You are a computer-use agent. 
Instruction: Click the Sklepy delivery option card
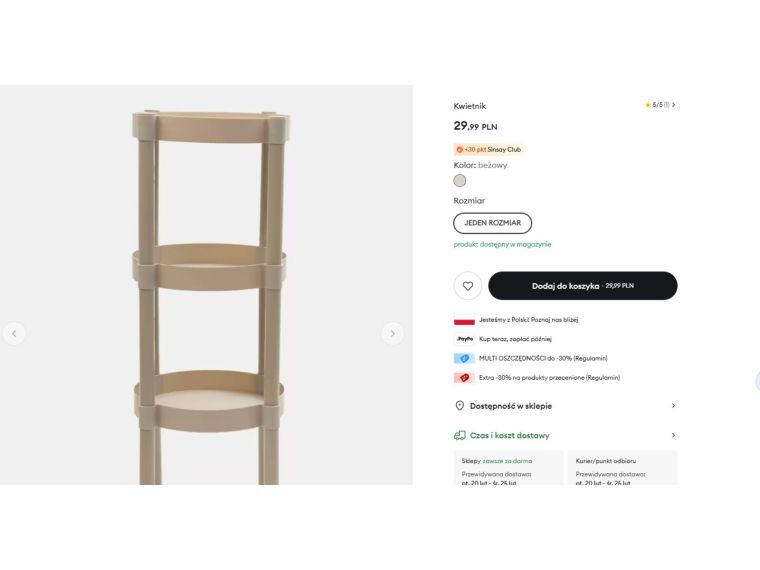tap(508, 468)
